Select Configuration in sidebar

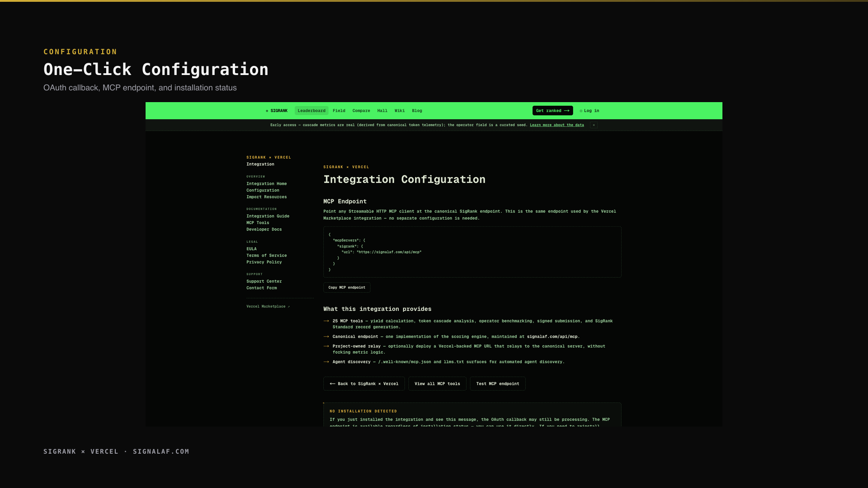[x=263, y=190]
